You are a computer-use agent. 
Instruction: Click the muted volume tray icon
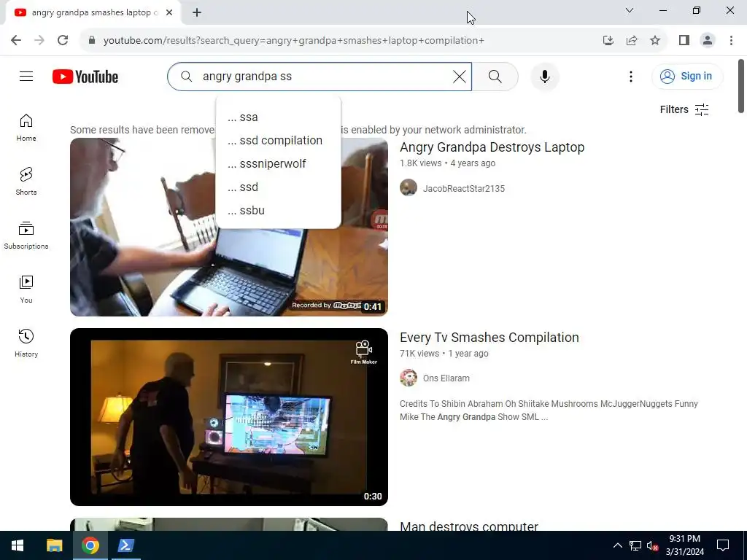[x=652, y=545]
